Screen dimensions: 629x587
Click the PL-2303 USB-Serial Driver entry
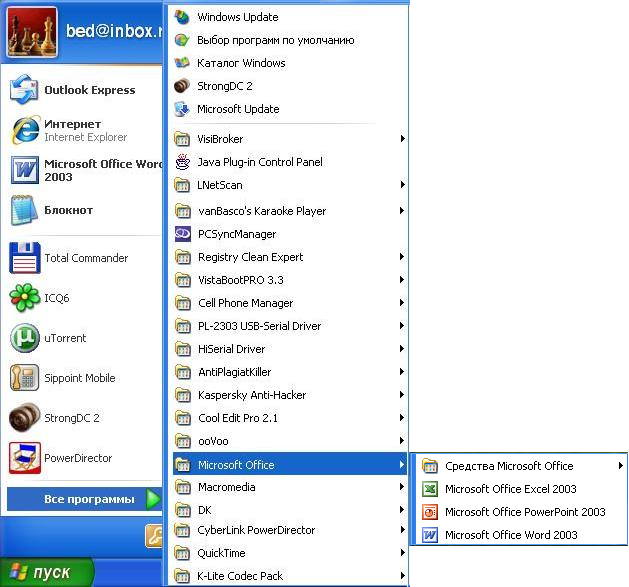[x=290, y=326]
